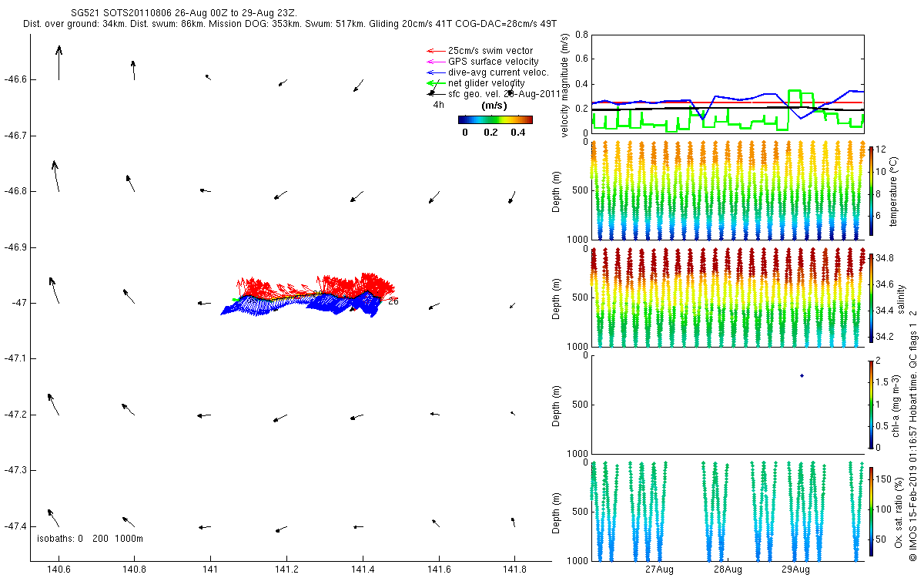Click the large current arrow at the map's top-left corner
This screenshot has height=578, width=924.
click(x=59, y=62)
